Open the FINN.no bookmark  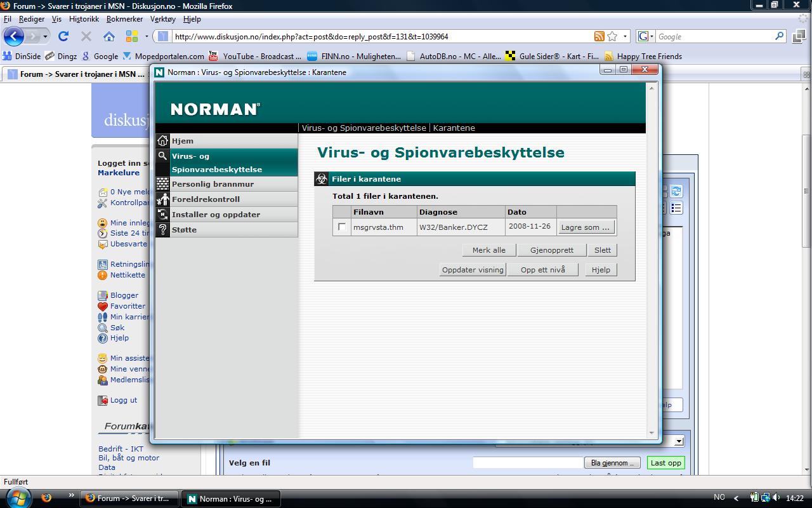[354, 56]
